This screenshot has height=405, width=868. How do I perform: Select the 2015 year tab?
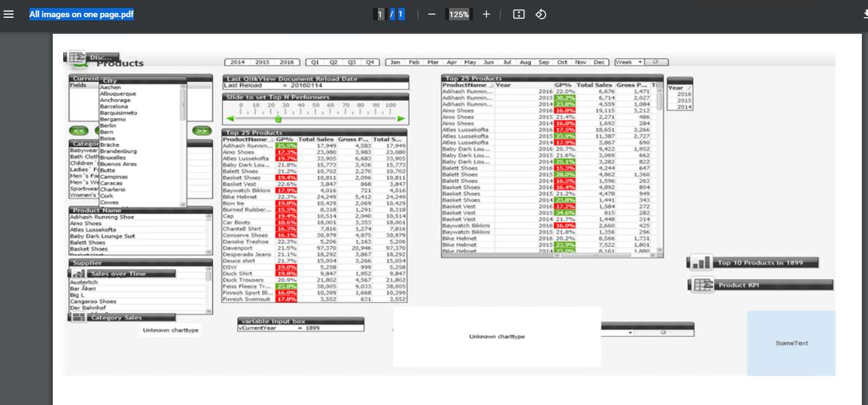tap(263, 61)
